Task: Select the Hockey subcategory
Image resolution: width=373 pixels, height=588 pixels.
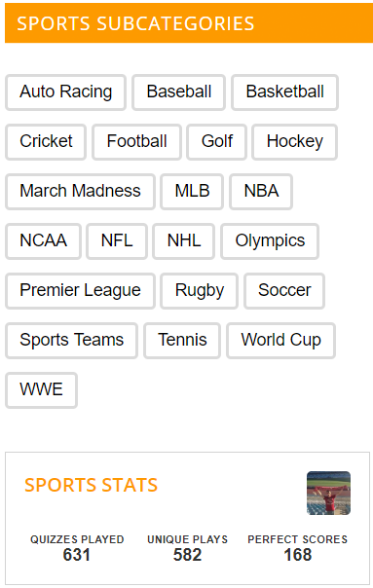Action: (294, 142)
